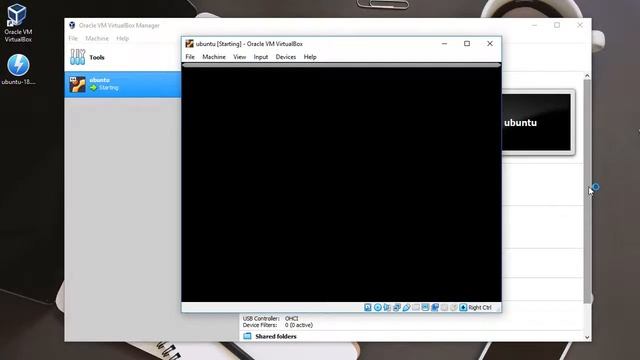Select the ubuntu virtual machine in list

[x=123, y=84]
